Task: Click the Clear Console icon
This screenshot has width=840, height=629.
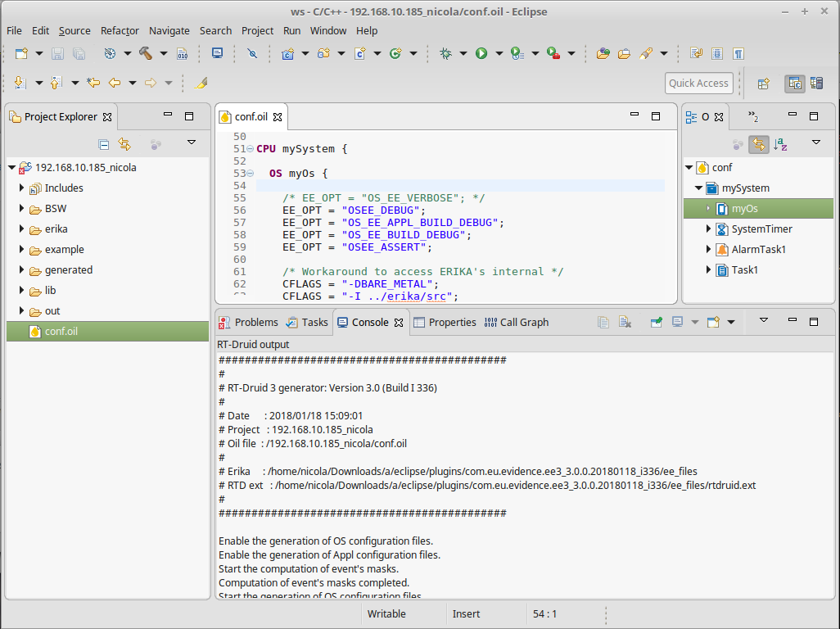Action: click(x=625, y=322)
